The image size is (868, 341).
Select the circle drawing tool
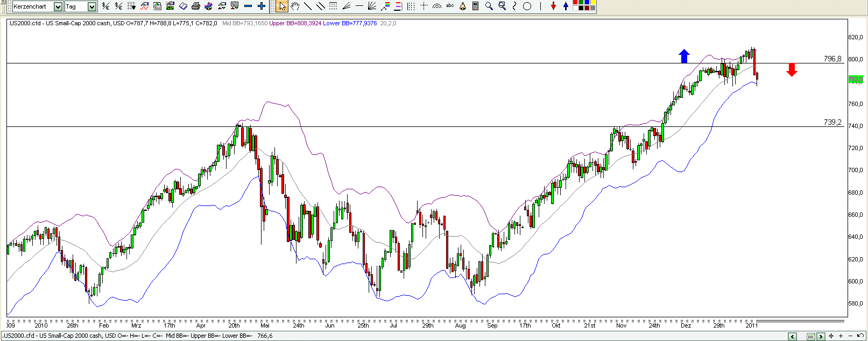527,6
